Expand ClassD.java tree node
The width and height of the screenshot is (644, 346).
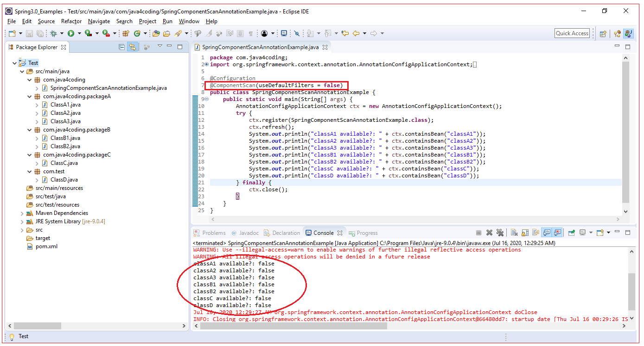(x=37, y=180)
